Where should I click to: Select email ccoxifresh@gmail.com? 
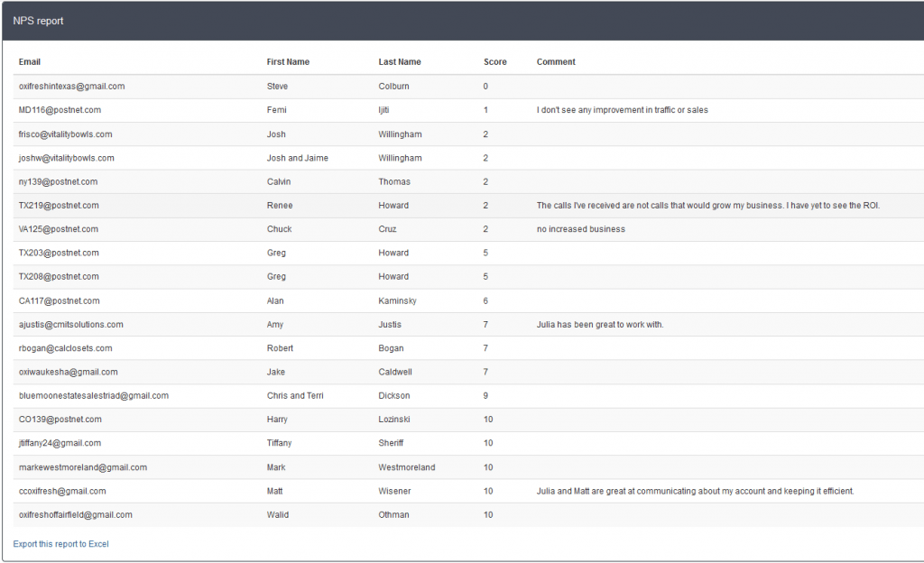62,491
